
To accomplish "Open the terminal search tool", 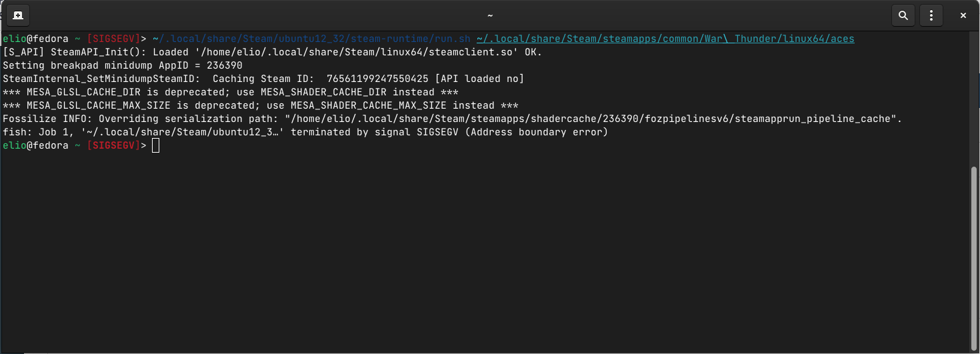I will tap(903, 15).
